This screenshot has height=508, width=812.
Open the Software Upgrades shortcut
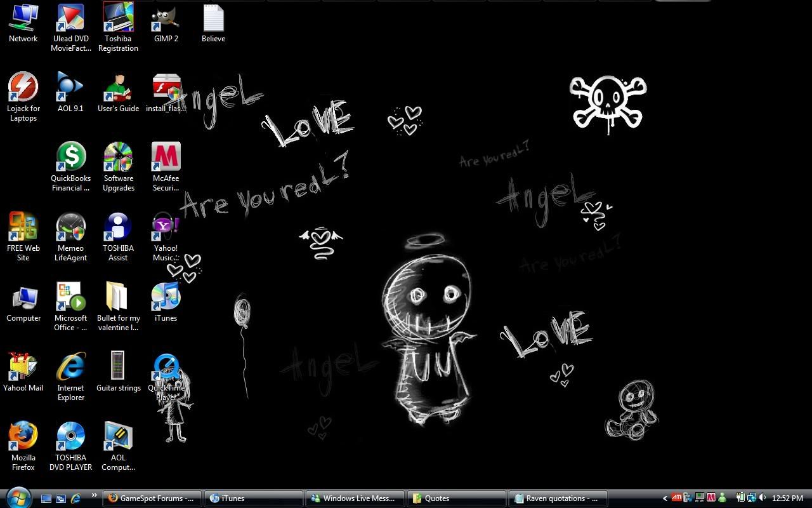[x=119, y=167]
